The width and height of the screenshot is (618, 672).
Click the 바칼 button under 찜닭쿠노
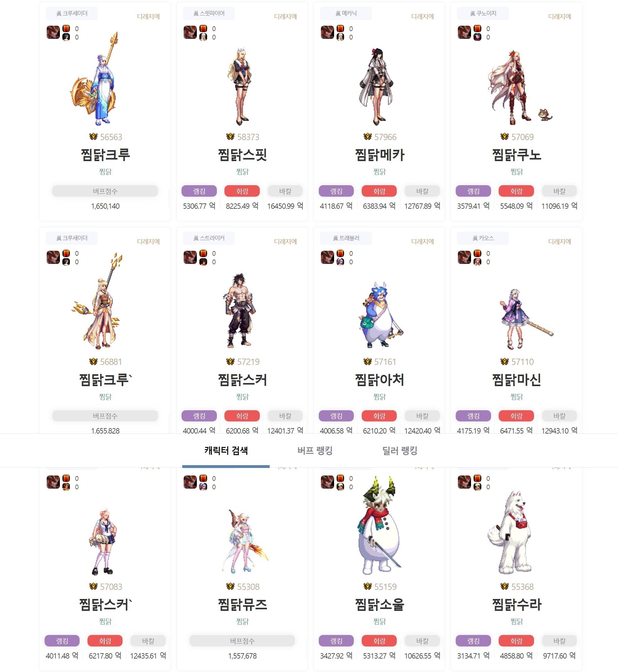[x=559, y=191]
